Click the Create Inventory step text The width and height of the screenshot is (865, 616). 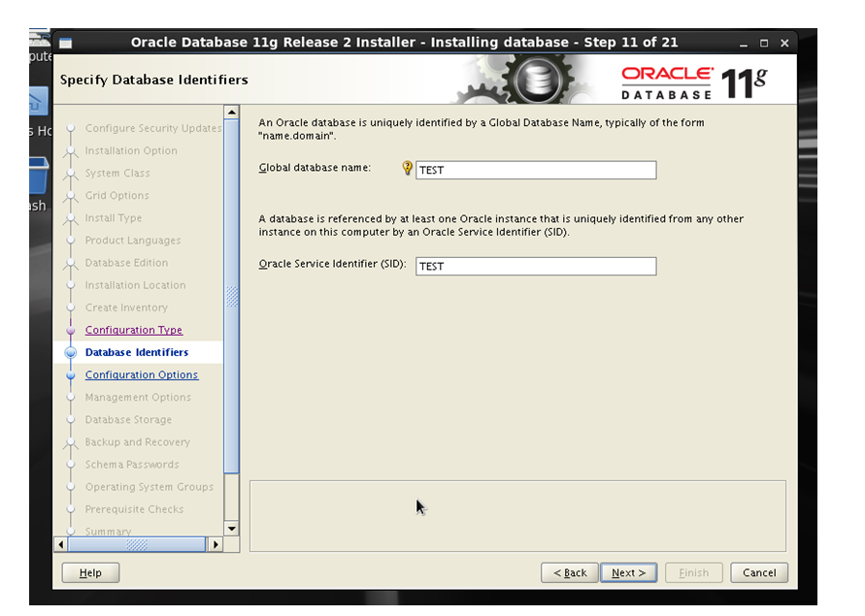pos(126,308)
